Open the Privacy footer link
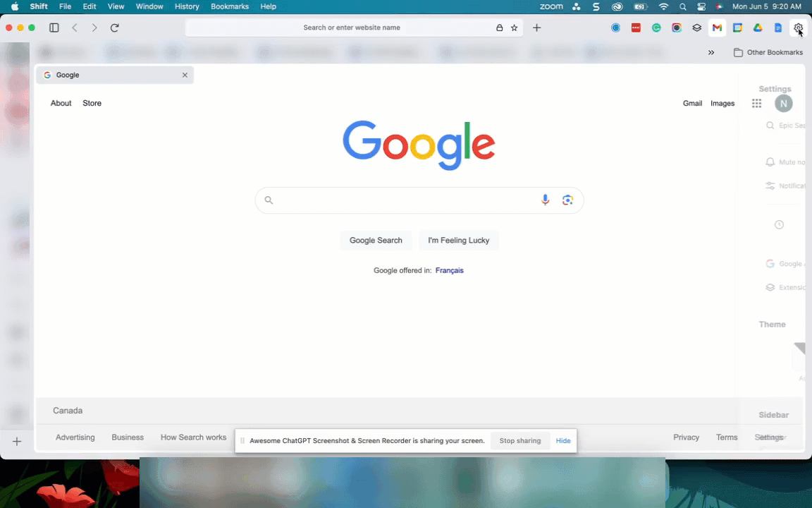Image resolution: width=812 pixels, height=508 pixels. pos(686,437)
